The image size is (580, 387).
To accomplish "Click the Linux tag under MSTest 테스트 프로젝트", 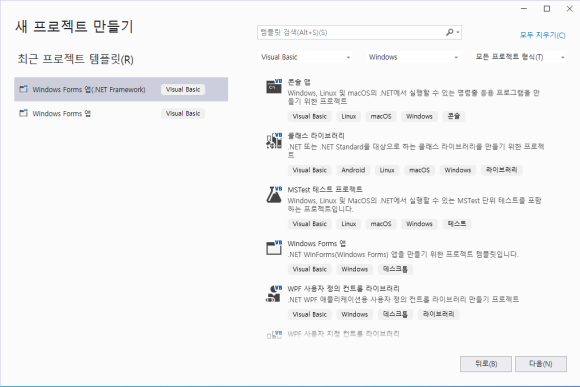I will pos(348,224).
